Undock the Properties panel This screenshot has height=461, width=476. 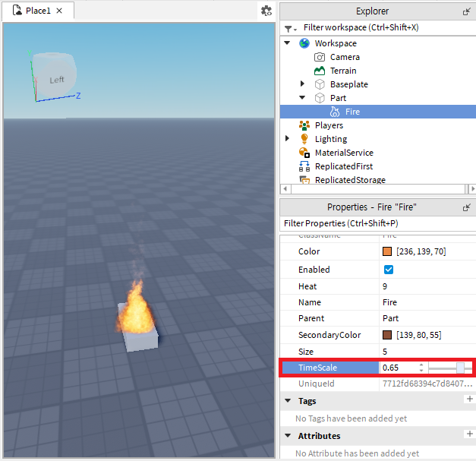click(x=467, y=207)
